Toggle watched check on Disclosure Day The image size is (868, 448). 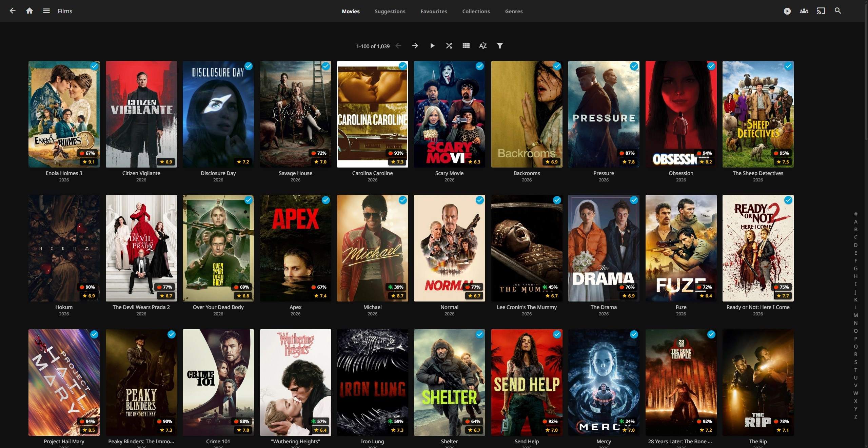249,66
